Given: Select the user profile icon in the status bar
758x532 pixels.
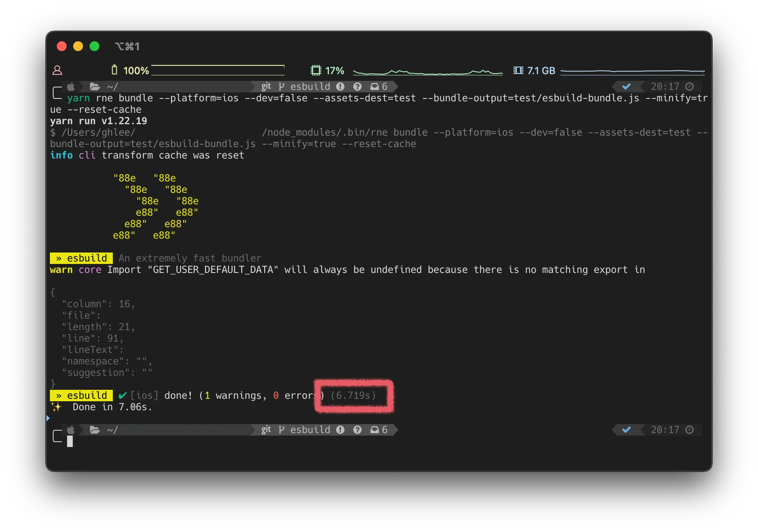Looking at the screenshot, I should 57,70.
